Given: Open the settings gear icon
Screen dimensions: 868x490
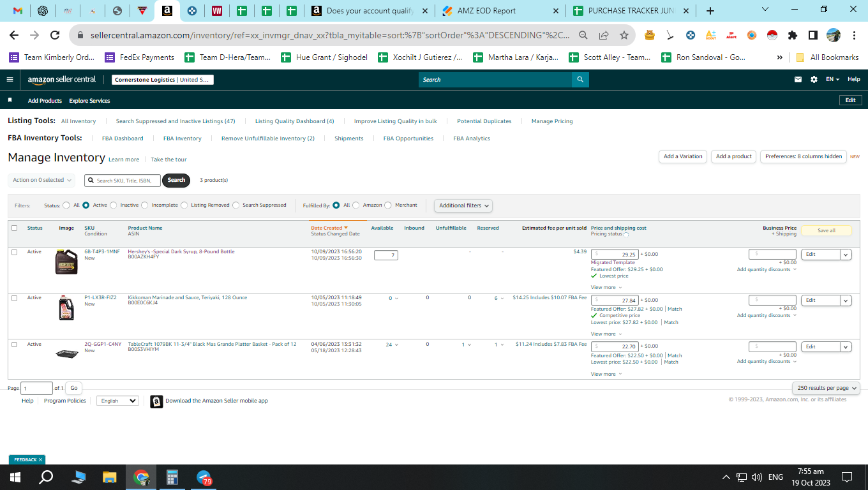Looking at the screenshot, I should click(814, 80).
